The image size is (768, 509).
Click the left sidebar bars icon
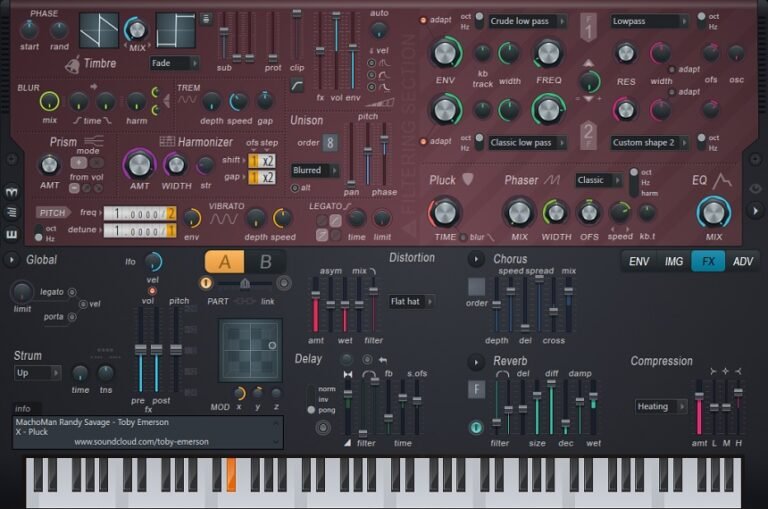[11, 213]
